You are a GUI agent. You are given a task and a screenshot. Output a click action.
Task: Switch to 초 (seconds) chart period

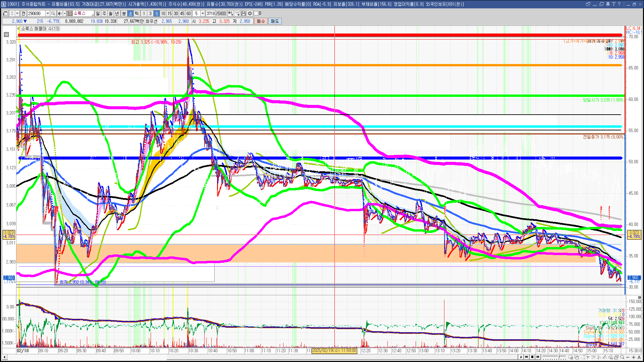click(x=130, y=13)
